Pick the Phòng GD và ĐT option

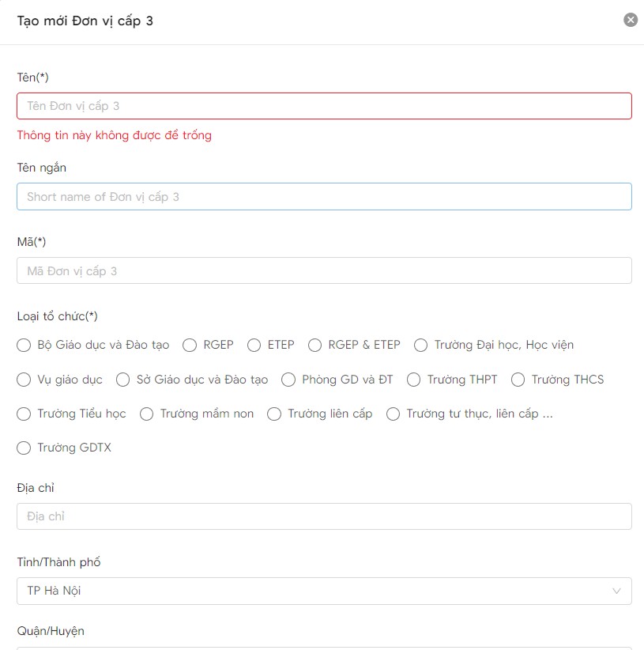pos(288,380)
